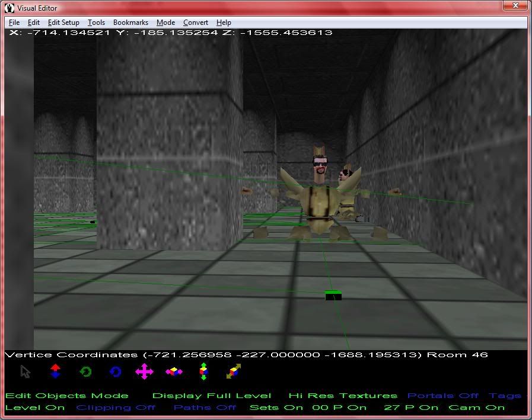
Task: Open the Help menu
Action: [224, 23]
